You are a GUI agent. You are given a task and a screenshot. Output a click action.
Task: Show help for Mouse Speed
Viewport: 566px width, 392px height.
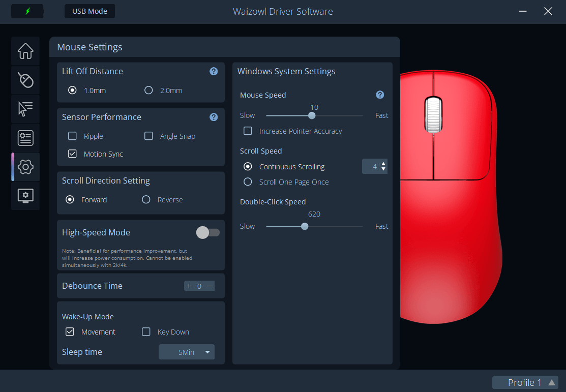click(380, 95)
